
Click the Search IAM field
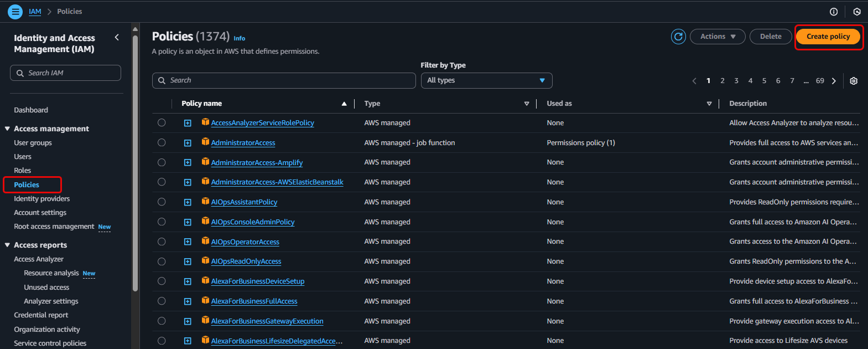point(65,73)
